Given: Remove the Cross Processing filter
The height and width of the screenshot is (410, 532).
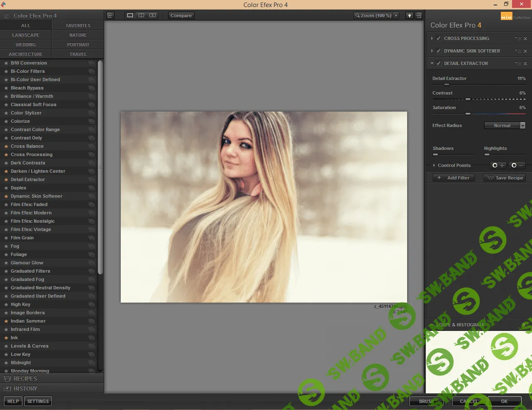Looking at the screenshot, I should [x=525, y=38].
